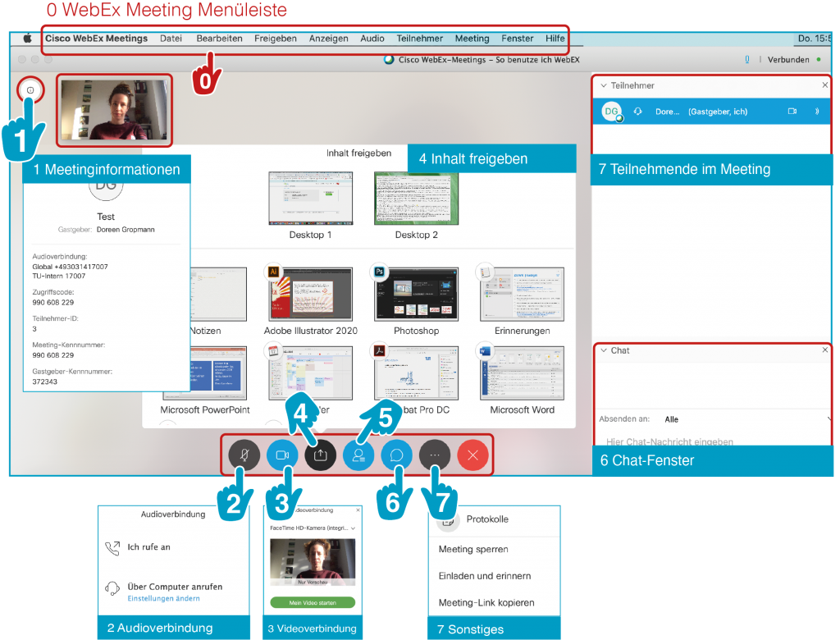The height and width of the screenshot is (640, 840).
Task: Click the participant headset audio icon
Action: pos(637,112)
